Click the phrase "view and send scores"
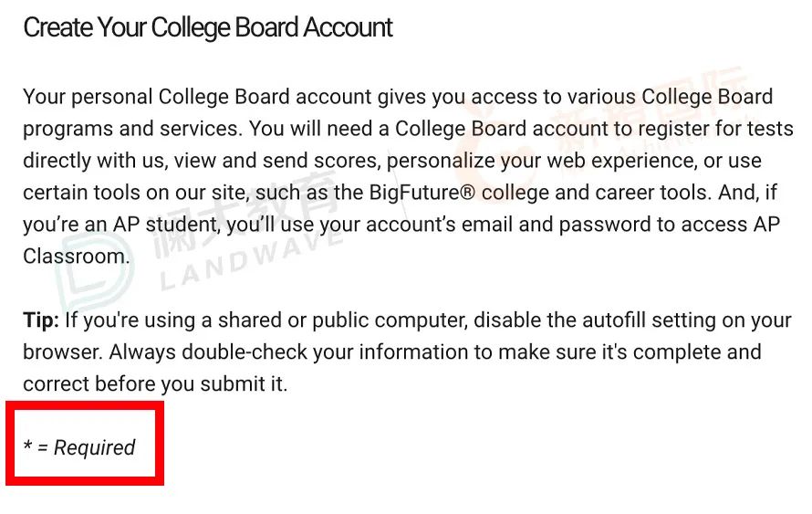Image resolution: width=812 pixels, height=514 pixels. (276, 161)
